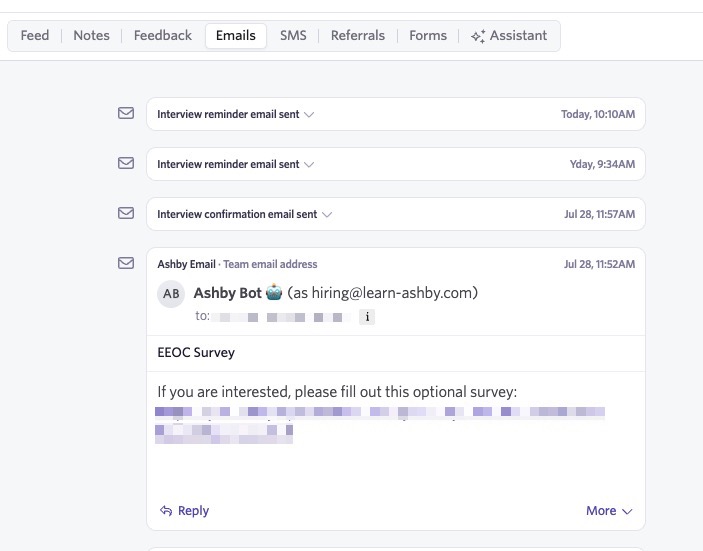Click 'Interview confirmation email sent' text
Image resolution: width=703 pixels, height=551 pixels.
pyautogui.click(x=237, y=214)
